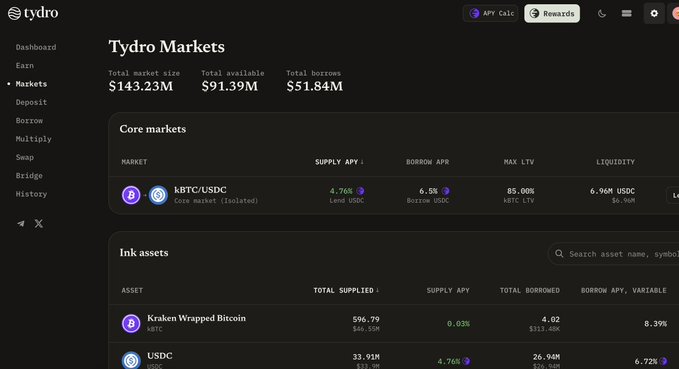Click Max LTV column header
The height and width of the screenshot is (369, 679).
pos(519,162)
